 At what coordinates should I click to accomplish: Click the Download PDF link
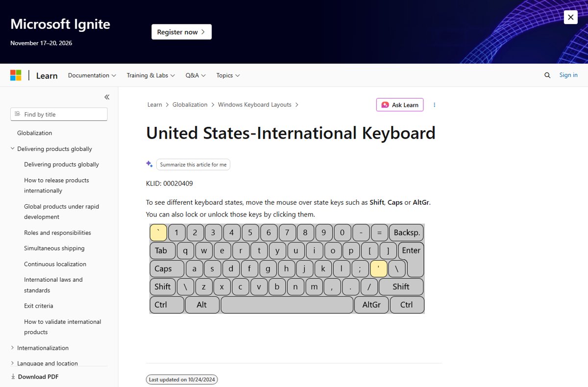pyautogui.click(x=34, y=377)
